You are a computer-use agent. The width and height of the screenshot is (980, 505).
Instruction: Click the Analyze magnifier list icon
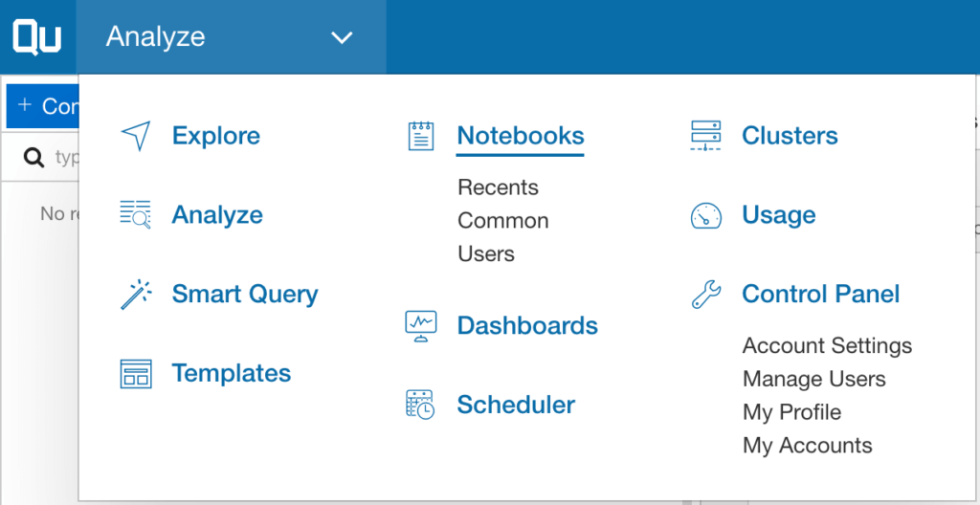point(136,214)
